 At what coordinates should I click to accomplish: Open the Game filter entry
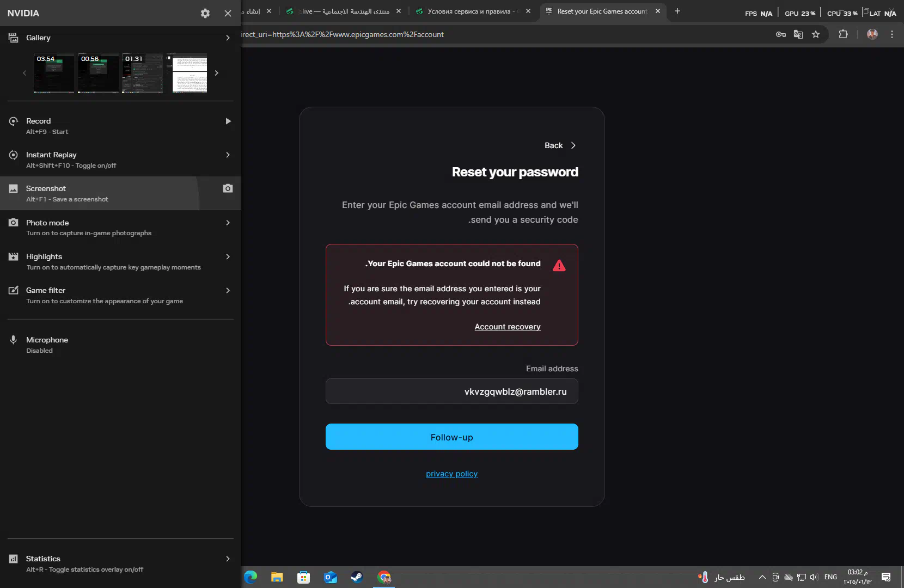[120, 295]
